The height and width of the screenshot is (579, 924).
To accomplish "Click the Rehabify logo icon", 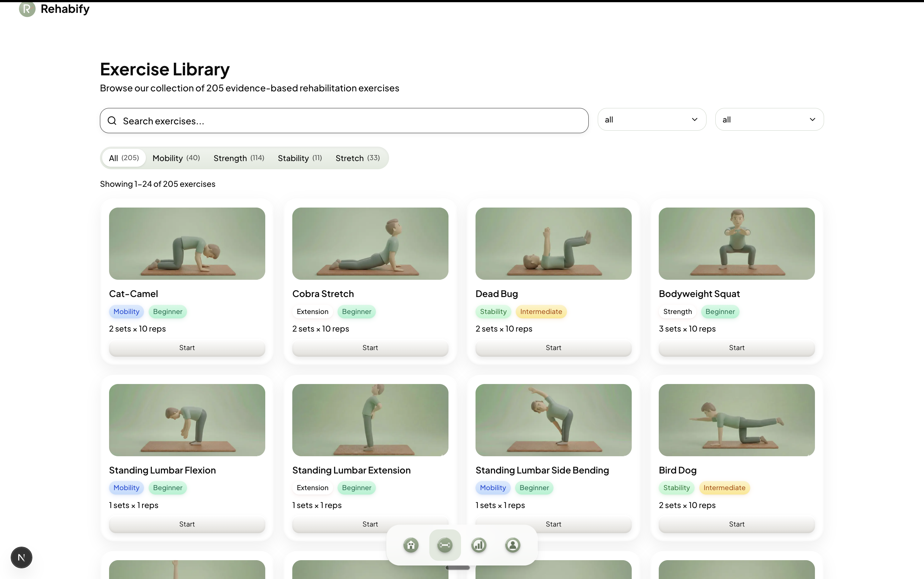I will coord(27,9).
